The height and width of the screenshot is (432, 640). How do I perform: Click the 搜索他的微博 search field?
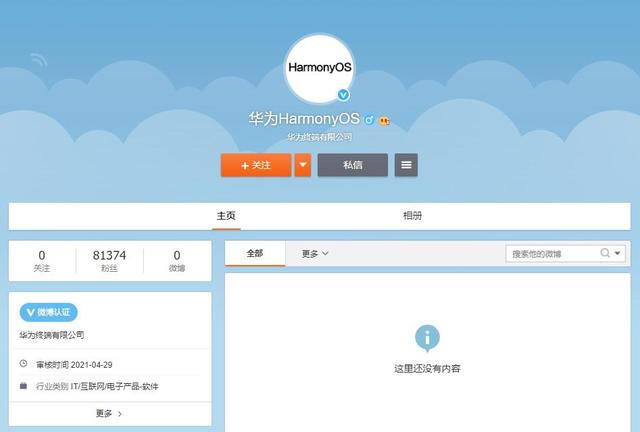(552, 254)
